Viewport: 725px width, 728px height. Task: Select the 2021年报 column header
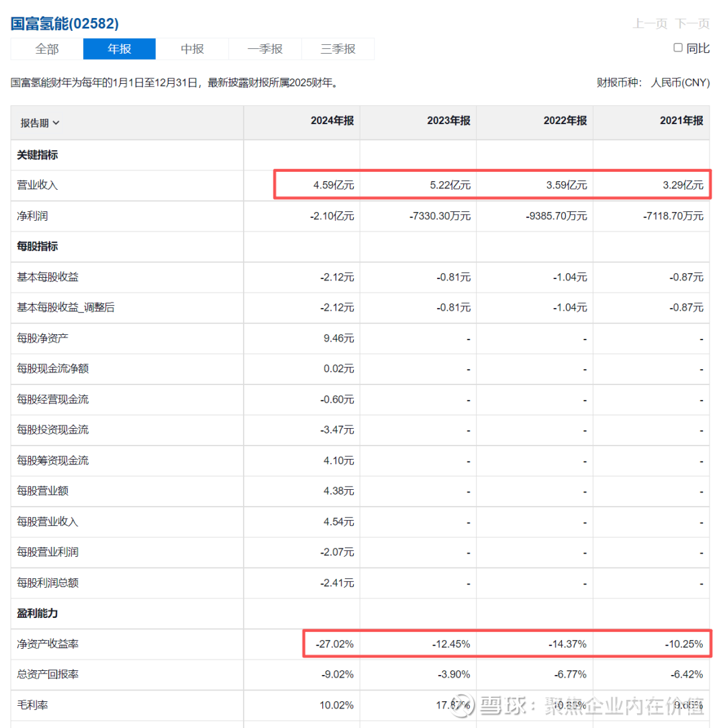(681, 121)
